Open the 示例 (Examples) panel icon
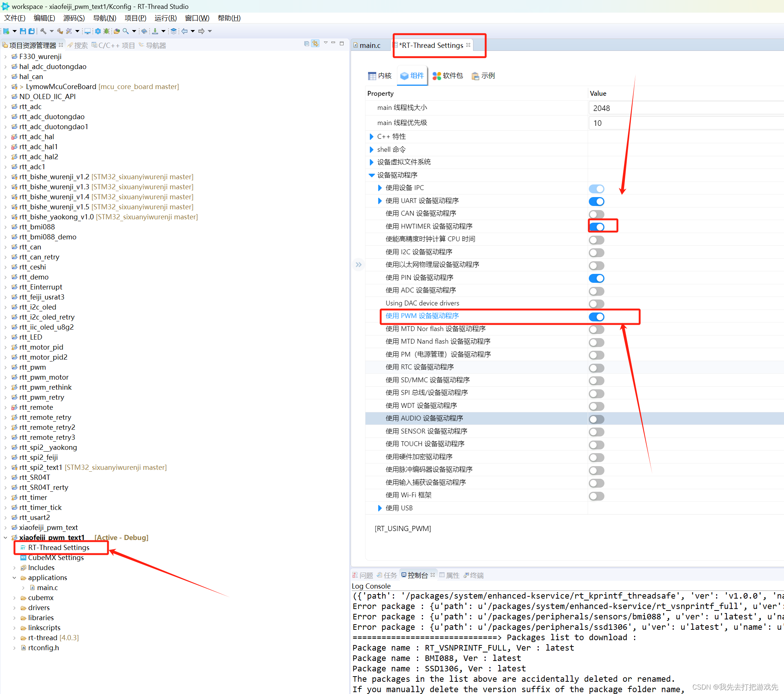784x694 pixels. tap(482, 76)
